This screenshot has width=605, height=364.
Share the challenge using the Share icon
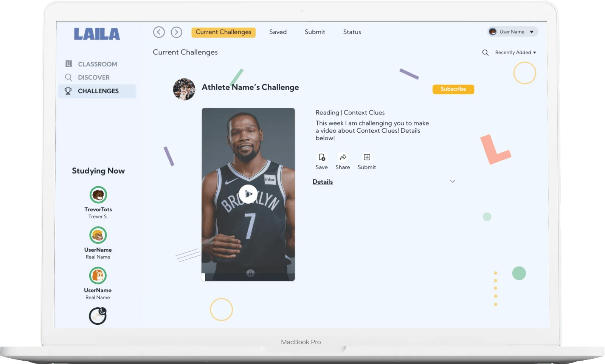(x=343, y=157)
